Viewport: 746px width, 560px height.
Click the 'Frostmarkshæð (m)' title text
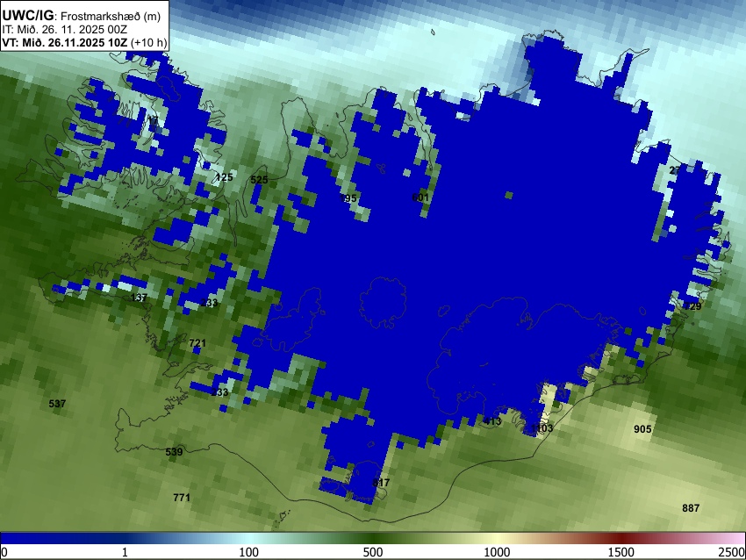click(x=111, y=16)
